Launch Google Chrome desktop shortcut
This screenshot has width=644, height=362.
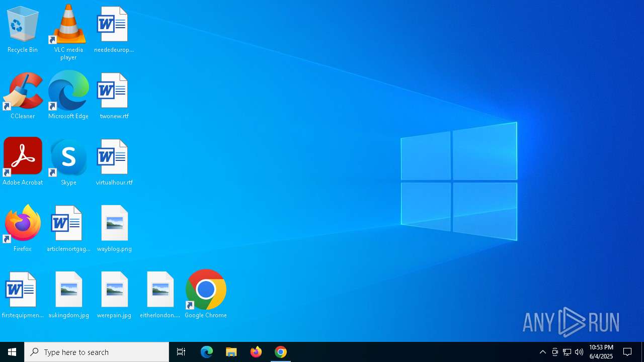click(x=206, y=295)
